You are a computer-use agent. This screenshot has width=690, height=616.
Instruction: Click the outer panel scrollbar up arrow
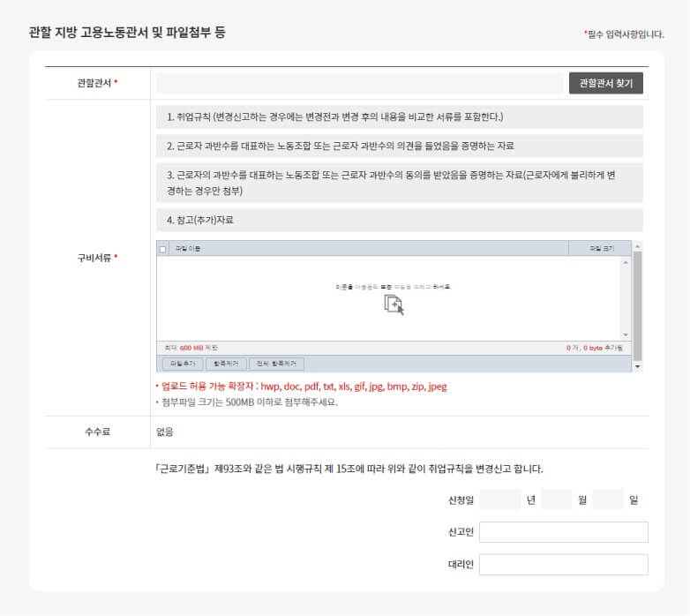tap(638, 246)
